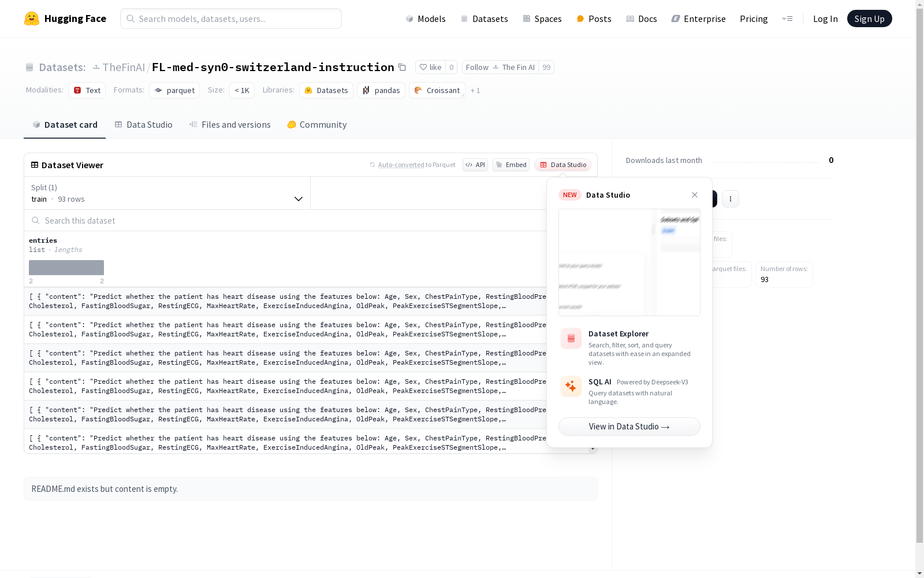Copy the dataset name to clipboard
Image resolution: width=924 pixels, height=578 pixels.
pos(402,67)
